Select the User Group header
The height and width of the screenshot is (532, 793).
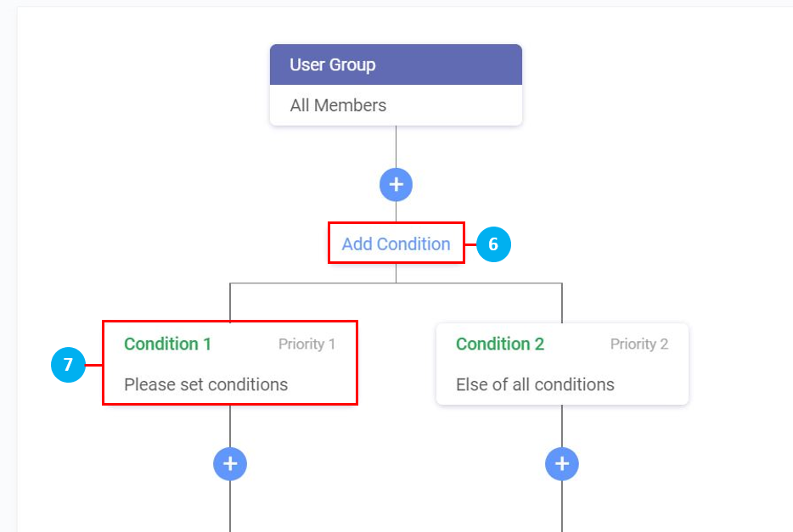pos(396,64)
